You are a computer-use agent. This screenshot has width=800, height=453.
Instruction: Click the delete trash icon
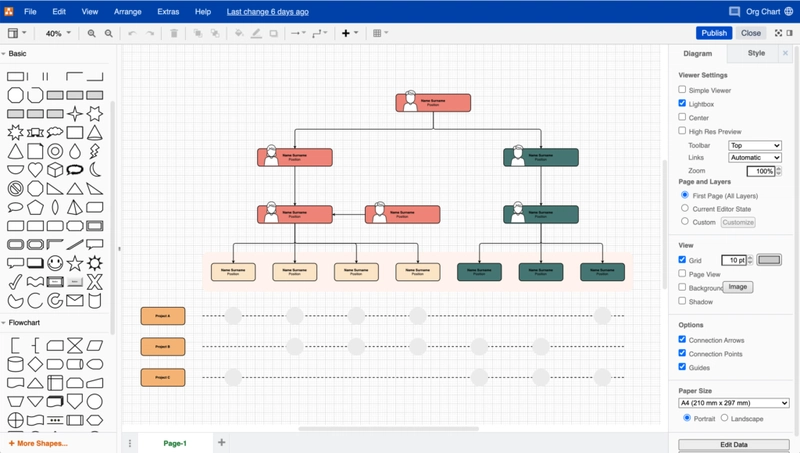(x=174, y=33)
